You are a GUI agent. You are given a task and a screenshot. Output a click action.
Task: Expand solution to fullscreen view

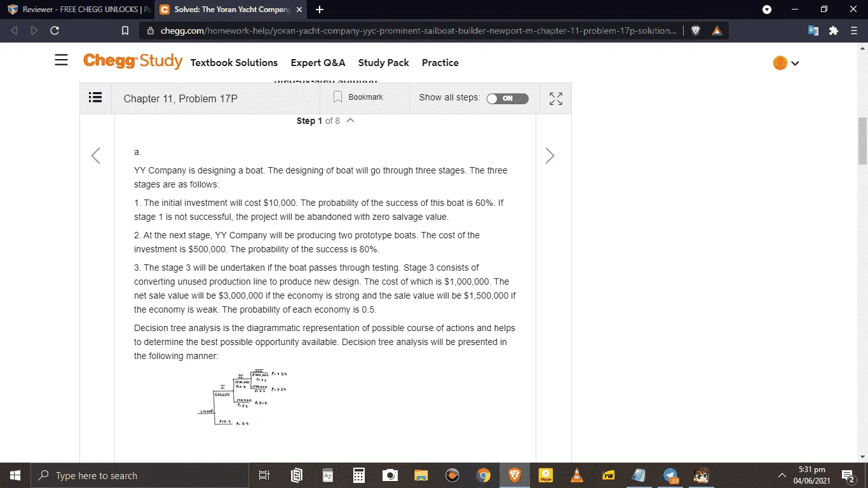pyautogui.click(x=556, y=98)
